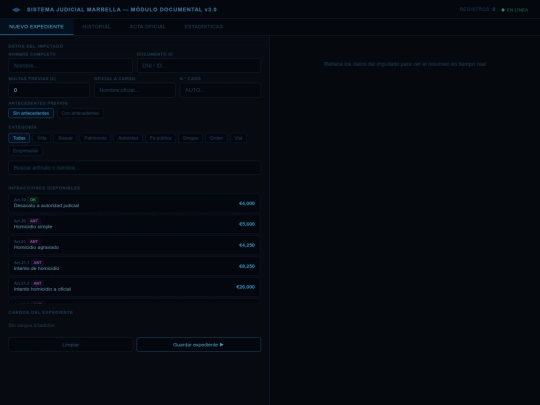This screenshot has width=540, height=405.
Task: Open the Estadísticas tab
Action: 204,27
